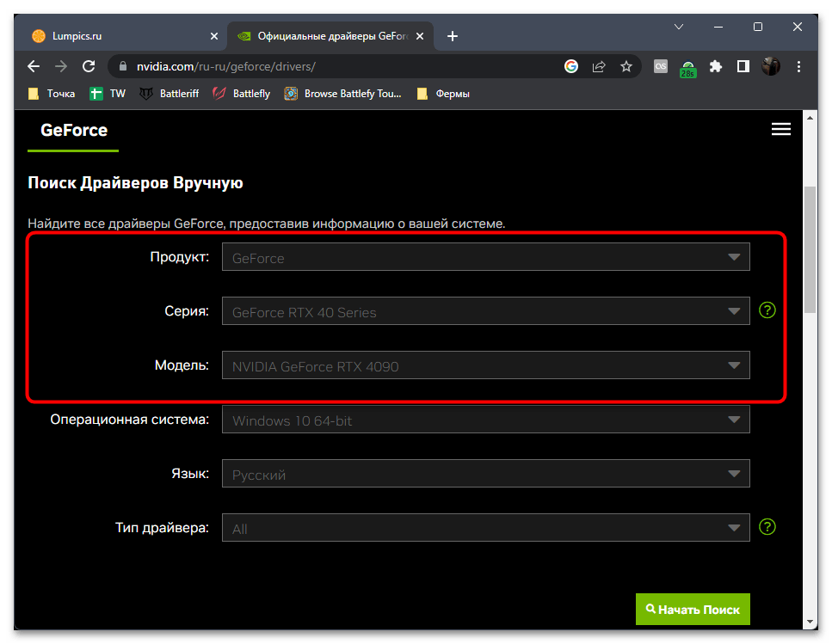Open the Chrome extensions puzzle icon
The image size is (832, 644).
coord(715,66)
